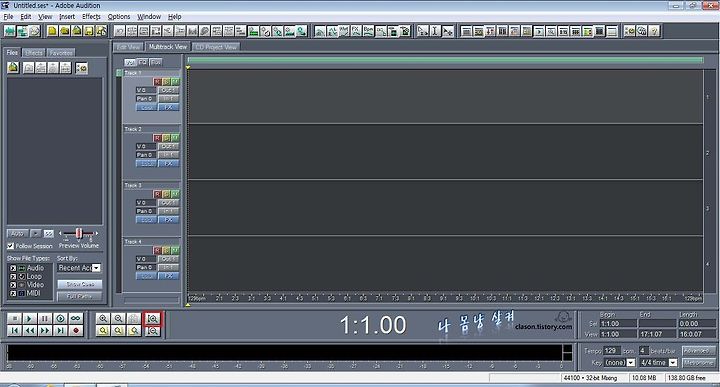Click the lower zoom to right edge icon
The image size is (720, 387).
152,331
